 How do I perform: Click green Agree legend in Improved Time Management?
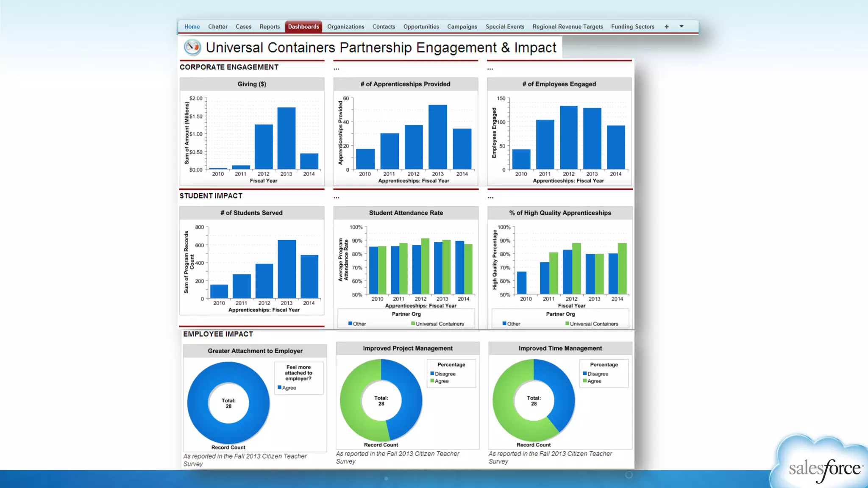[585, 381]
